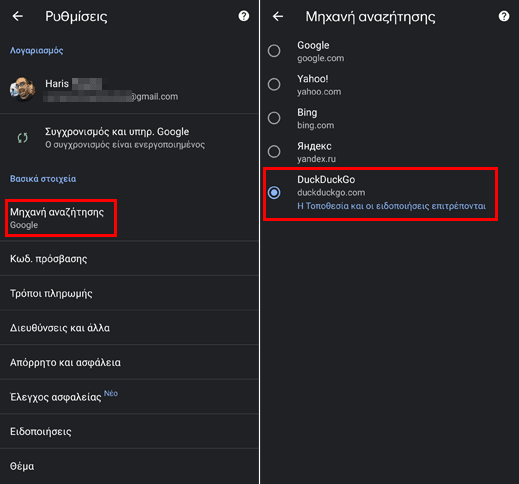Click the yandex.ru text
Screen dimensions: 519x484
click(x=316, y=159)
